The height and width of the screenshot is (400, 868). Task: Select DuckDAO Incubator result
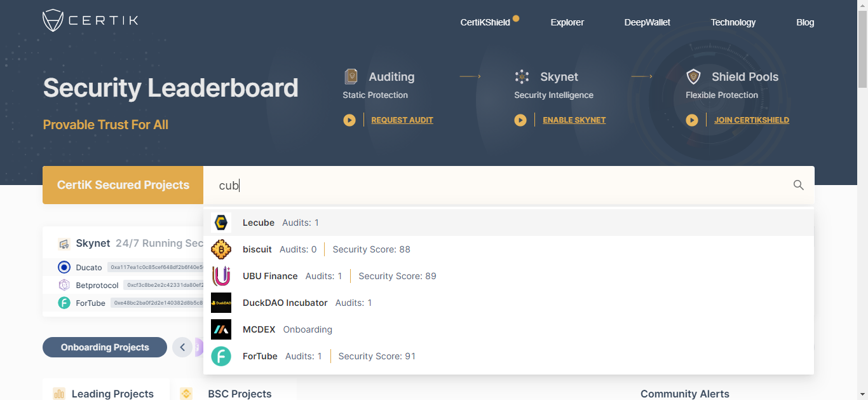click(508, 303)
